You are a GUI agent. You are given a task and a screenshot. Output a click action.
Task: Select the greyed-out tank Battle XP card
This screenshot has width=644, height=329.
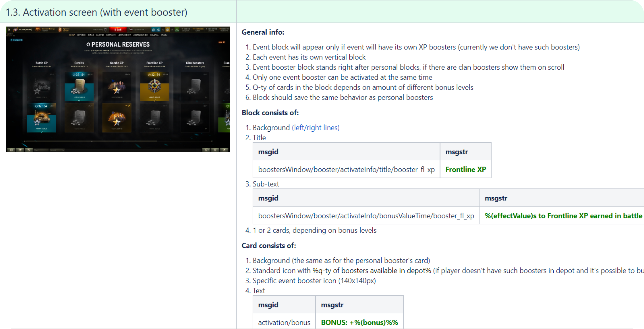coord(41,86)
